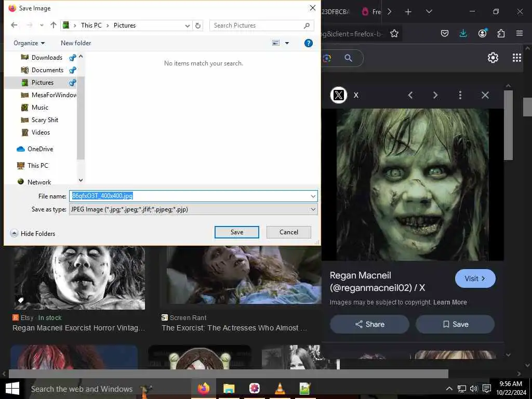Open Google quick settings gear
Viewport: 532px width, 399px height.
pos(493,58)
